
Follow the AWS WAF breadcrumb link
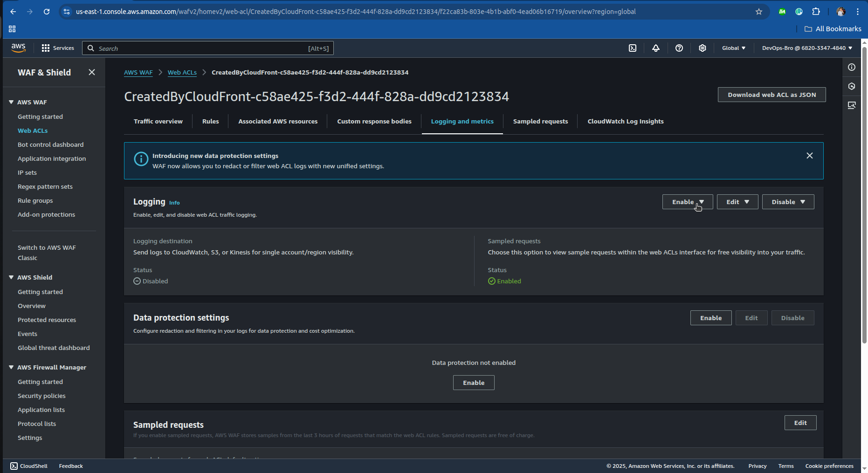pos(138,72)
